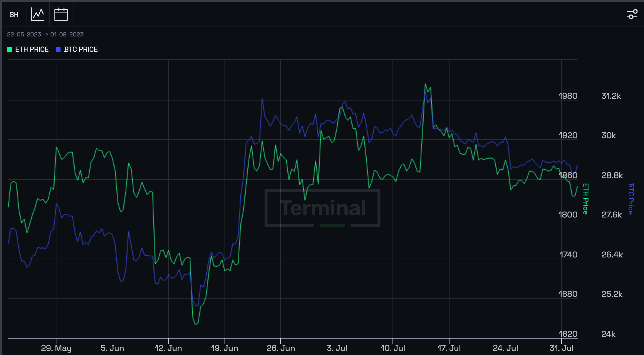Viewport: 644px width, 355px height.
Task: Click the 19. Jun x-axis label
Action: [224, 348]
